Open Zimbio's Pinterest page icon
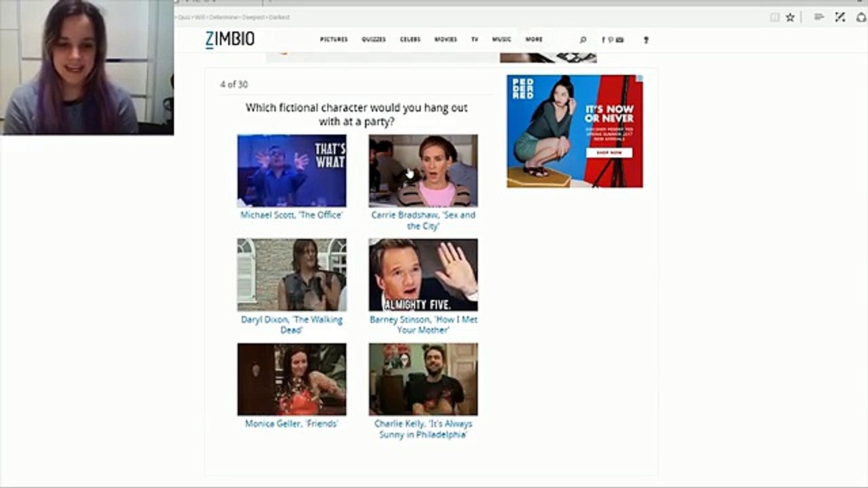 point(610,40)
